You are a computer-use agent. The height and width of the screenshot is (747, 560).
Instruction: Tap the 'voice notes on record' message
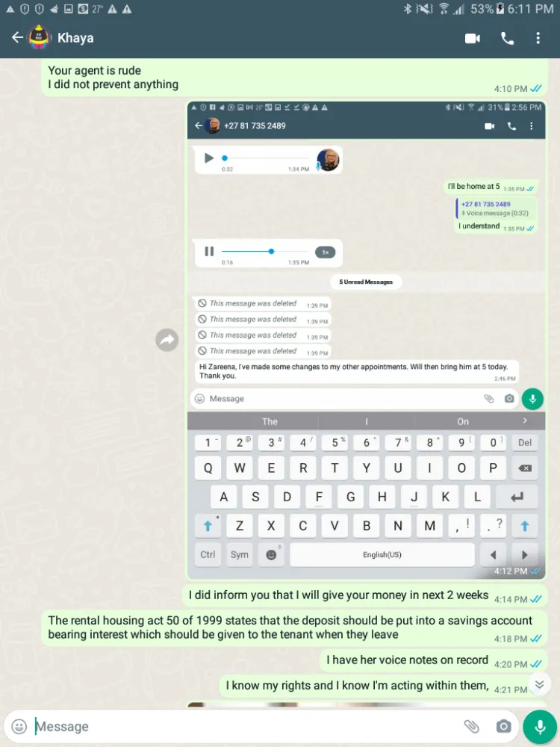point(433,660)
